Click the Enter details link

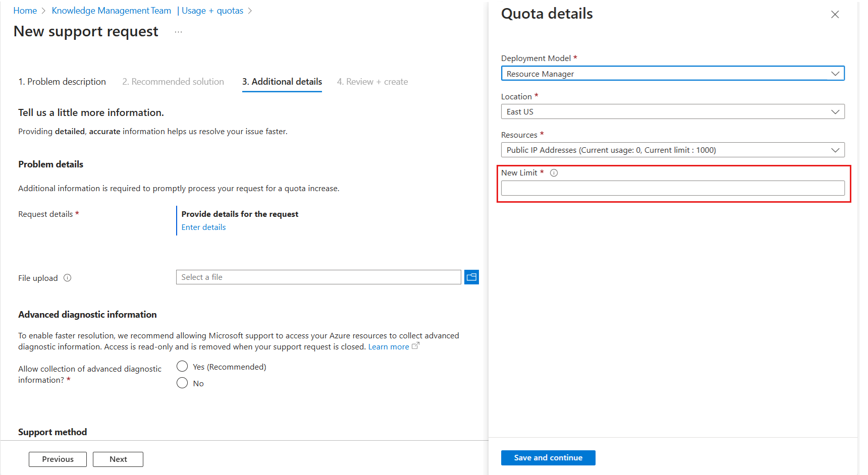pos(203,227)
